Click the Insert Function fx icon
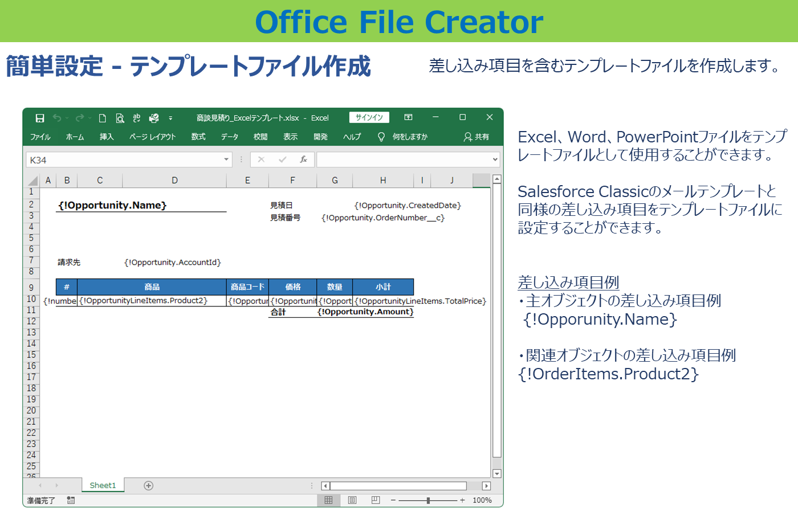The image size is (798, 532). click(304, 159)
